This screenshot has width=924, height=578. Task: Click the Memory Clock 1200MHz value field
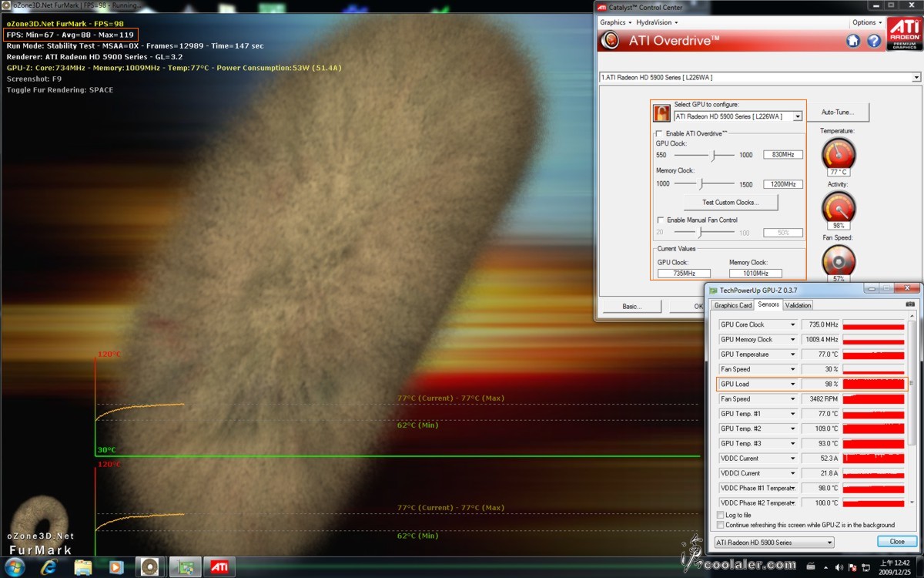pos(783,184)
